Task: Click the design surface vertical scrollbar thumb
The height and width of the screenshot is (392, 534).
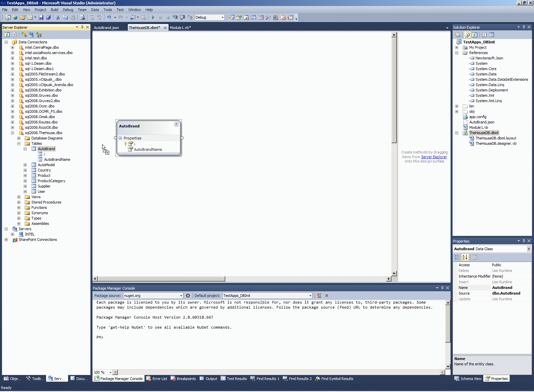Action: (x=394, y=90)
